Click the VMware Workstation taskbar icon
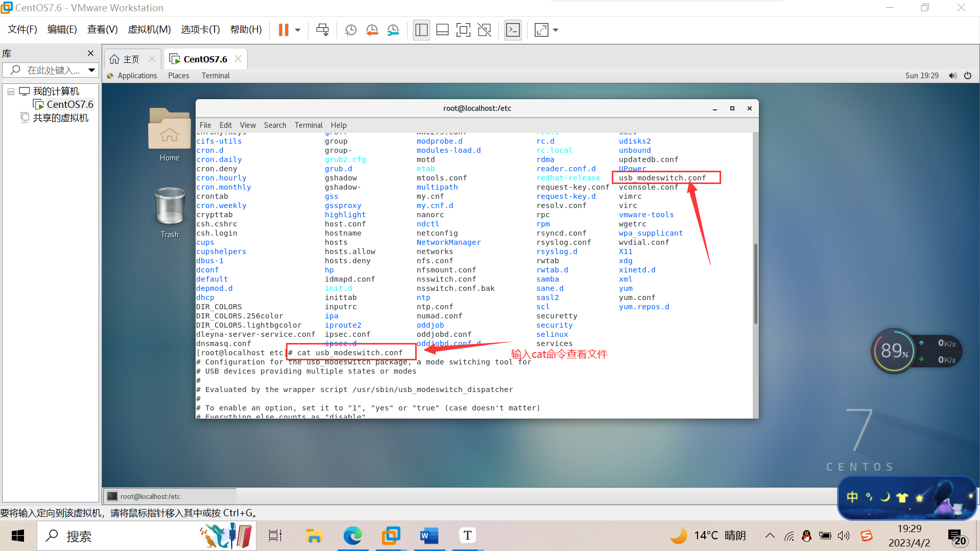Screen dimensions: 980x551 point(391,536)
